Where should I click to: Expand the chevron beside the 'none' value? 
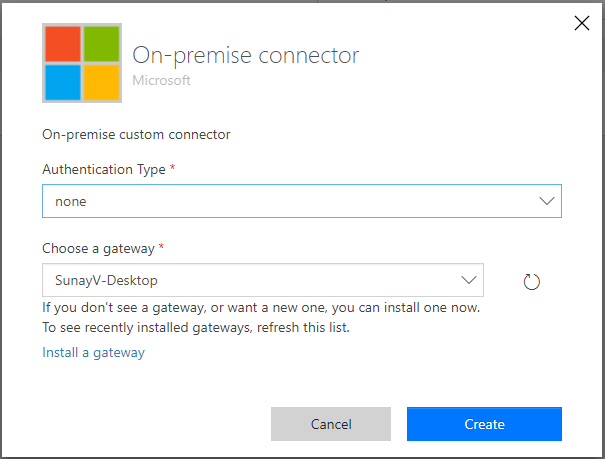coord(547,201)
